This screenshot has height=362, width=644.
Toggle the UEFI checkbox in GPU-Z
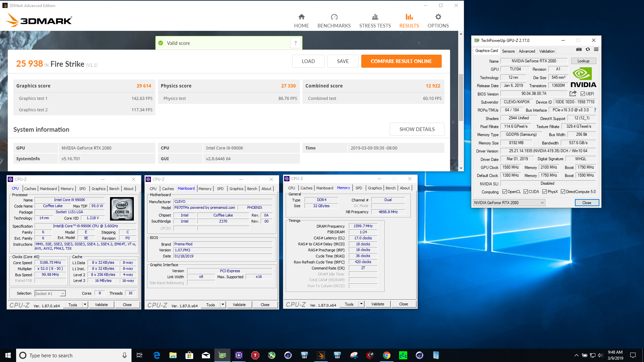tap(583, 94)
